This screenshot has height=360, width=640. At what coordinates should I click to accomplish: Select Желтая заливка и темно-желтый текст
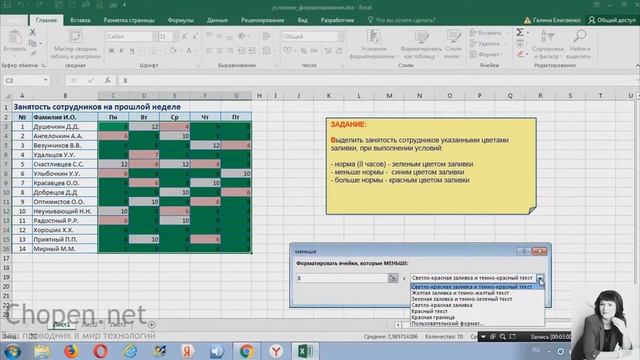point(460,293)
